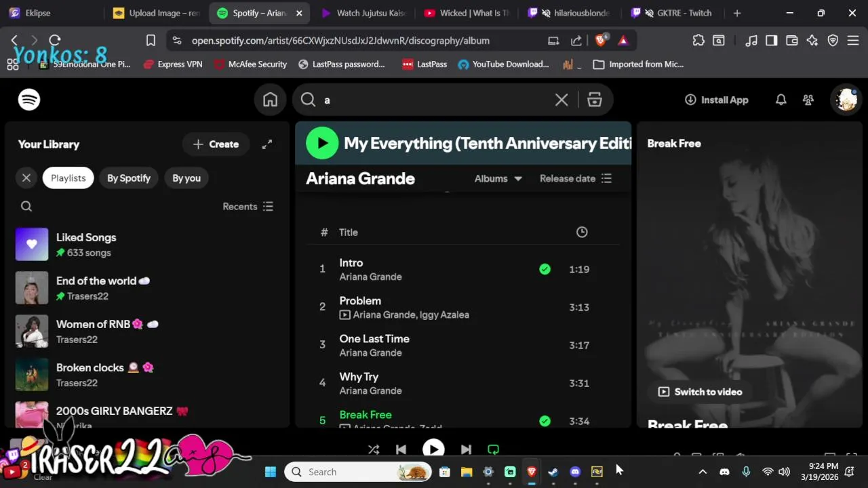
Task: Open Friend Activity icon
Action: click(808, 100)
